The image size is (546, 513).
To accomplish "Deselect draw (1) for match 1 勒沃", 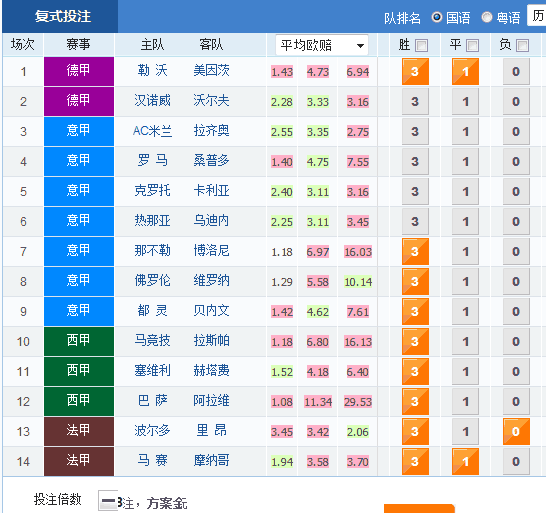I will 465,71.
